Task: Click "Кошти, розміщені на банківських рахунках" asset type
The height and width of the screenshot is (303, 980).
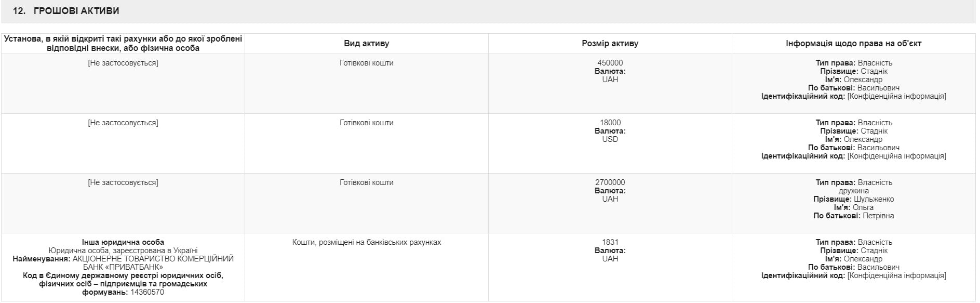Action: click(366, 242)
